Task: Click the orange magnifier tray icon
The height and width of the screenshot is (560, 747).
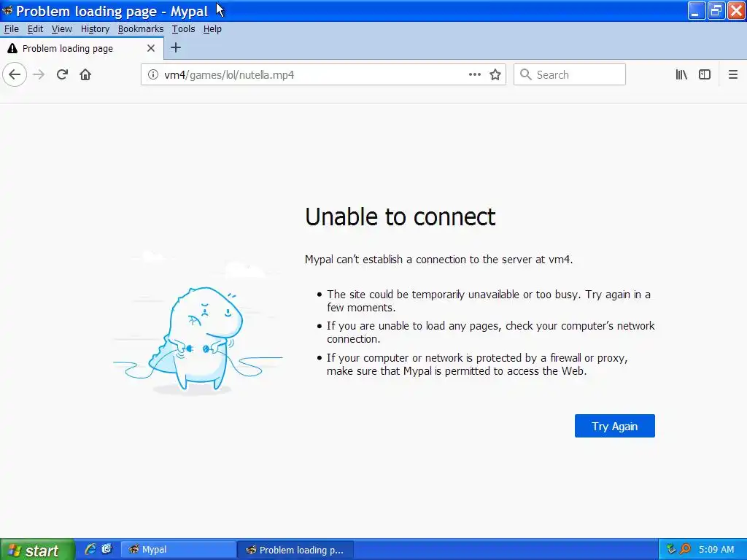Action: [x=685, y=549]
